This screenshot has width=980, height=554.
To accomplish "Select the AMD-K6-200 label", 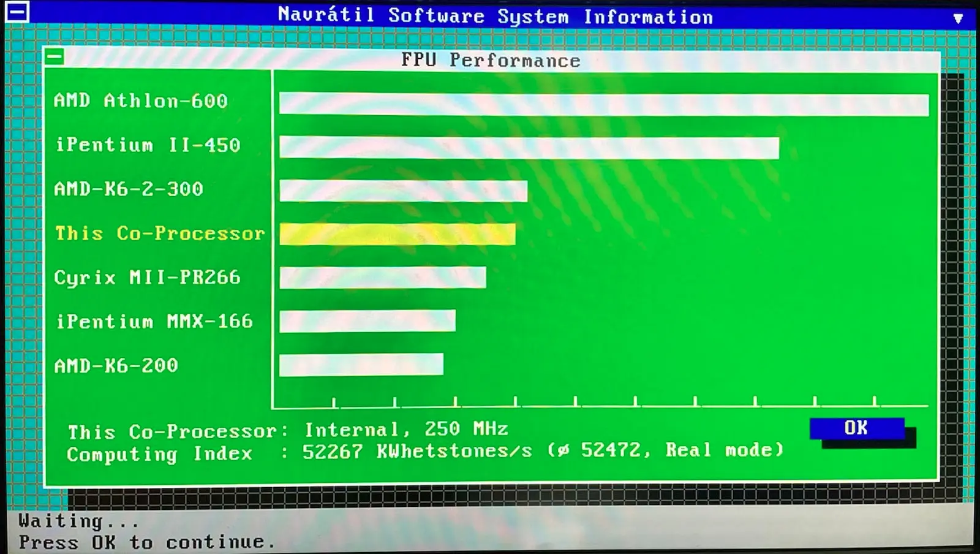I will [116, 366].
